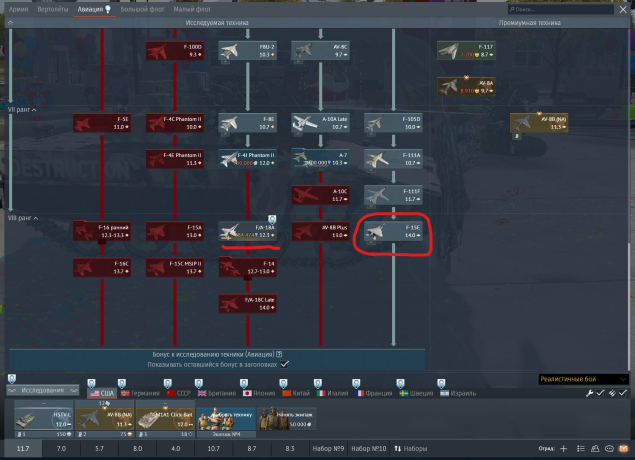This screenshot has height=460, width=635.
Task: Switch to the Большой флот tab
Action: click(140, 8)
